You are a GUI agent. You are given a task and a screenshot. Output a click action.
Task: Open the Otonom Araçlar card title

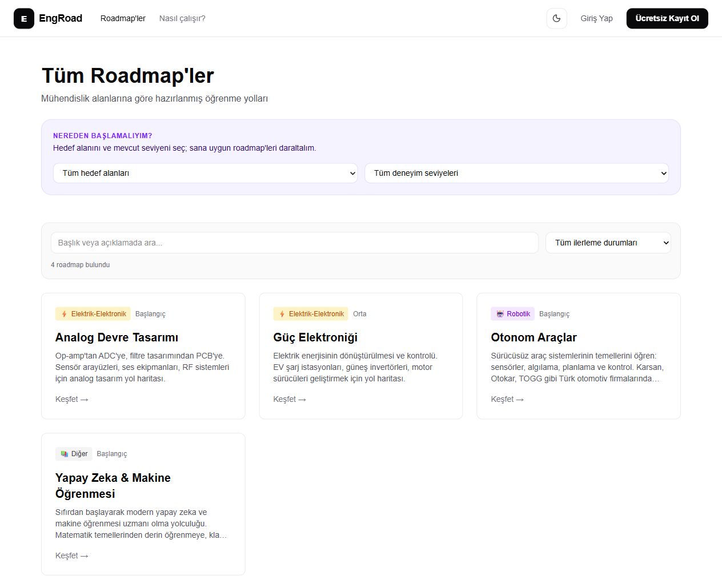[534, 337]
